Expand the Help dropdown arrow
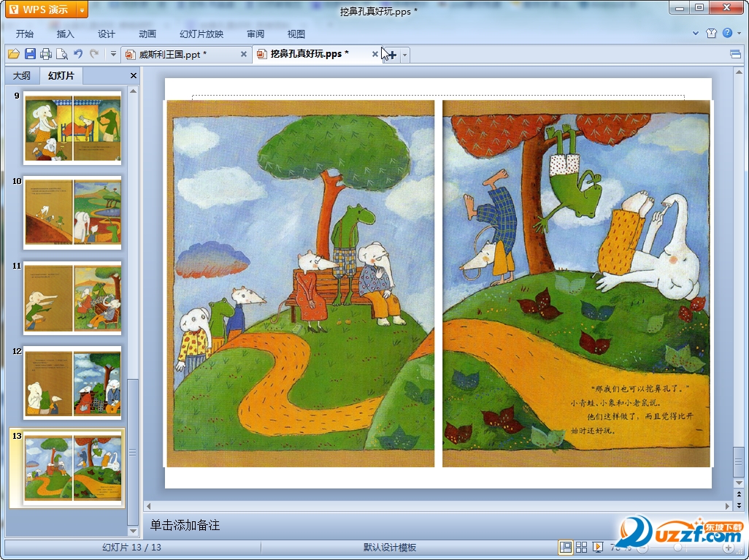The image size is (749, 560). click(740, 34)
